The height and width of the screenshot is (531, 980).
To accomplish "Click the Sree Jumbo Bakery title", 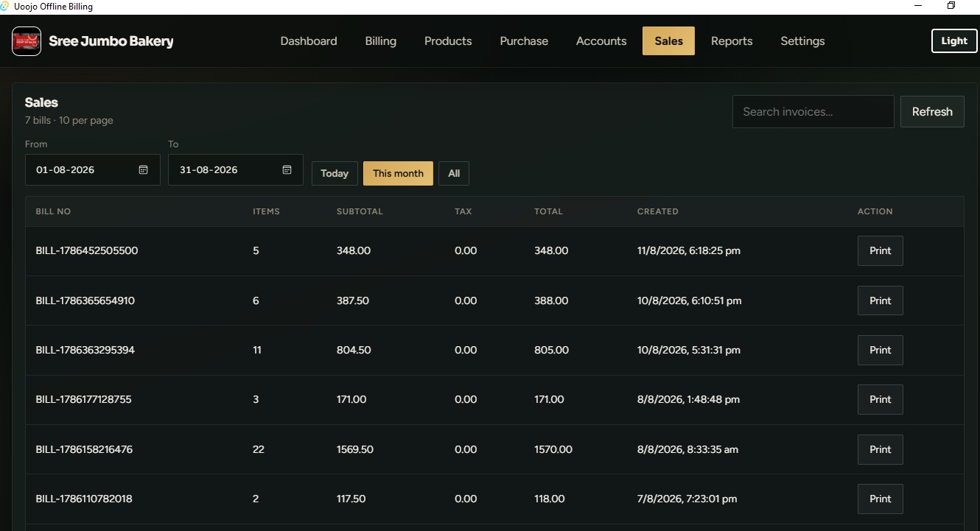I will click(x=111, y=41).
